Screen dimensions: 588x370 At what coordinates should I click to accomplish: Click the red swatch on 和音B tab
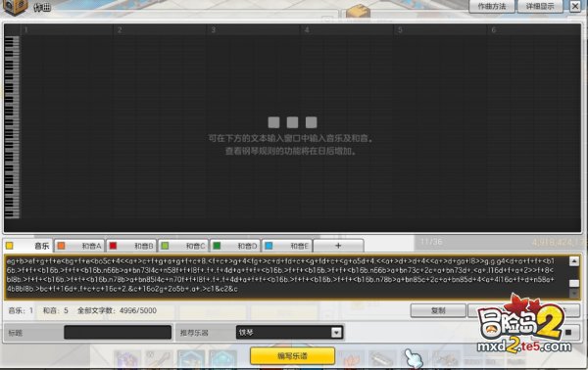tap(113, 246)
